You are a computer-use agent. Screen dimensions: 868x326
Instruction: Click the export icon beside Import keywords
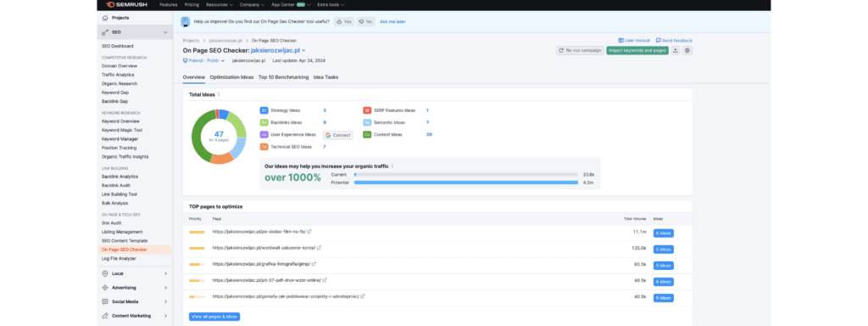pos(676,50)
